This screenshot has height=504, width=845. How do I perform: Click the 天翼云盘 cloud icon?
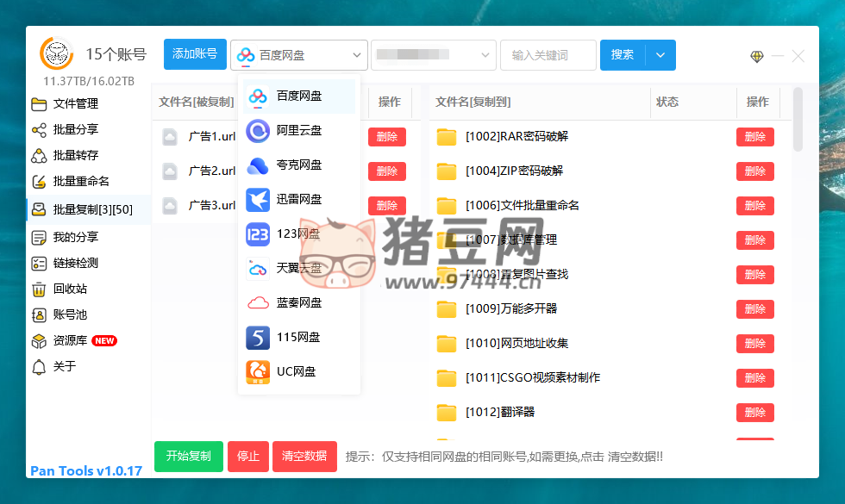click(x=258, y=269)
